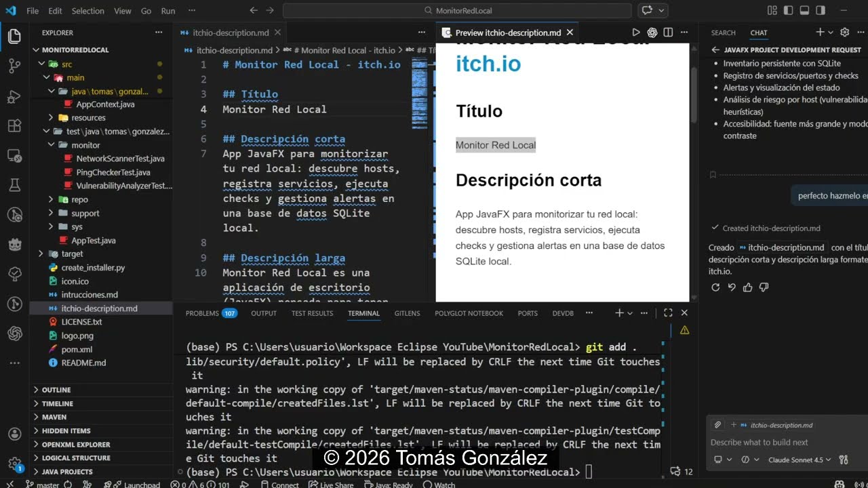Viewport: 868px width, 488px height.
Task: Switch to the SEARCH tab in side panel
Action: tap(723, 33)
